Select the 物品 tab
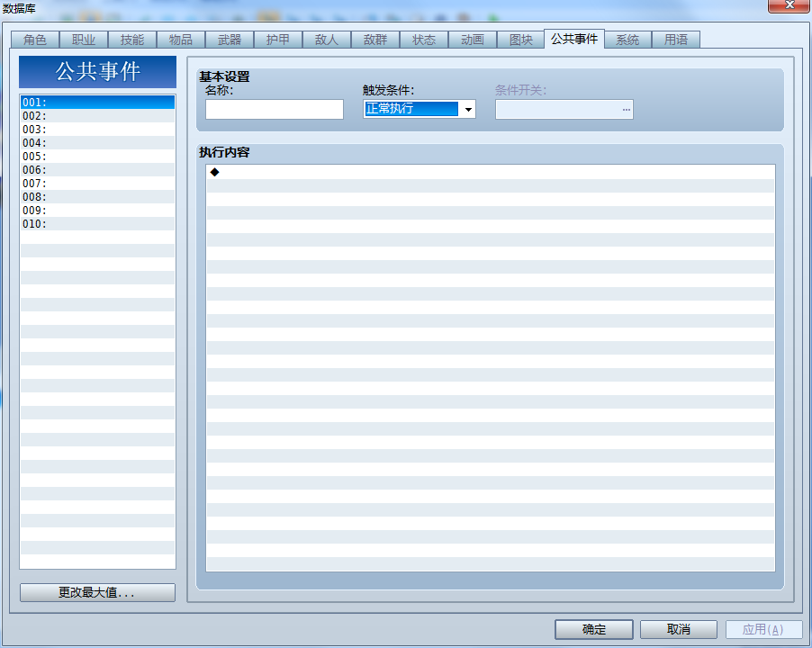The image size is (812, 648). 181,40
